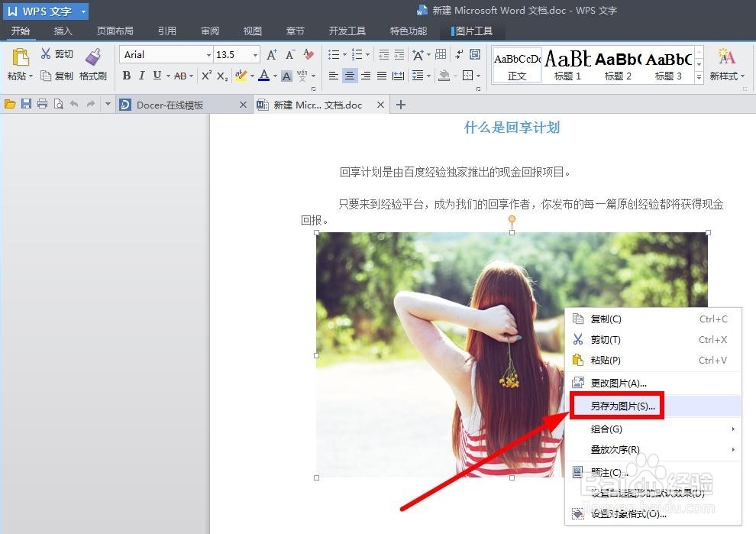
Task: Apply superscript X² formatting
Action: pyautogui.click(x=206, y=76)
